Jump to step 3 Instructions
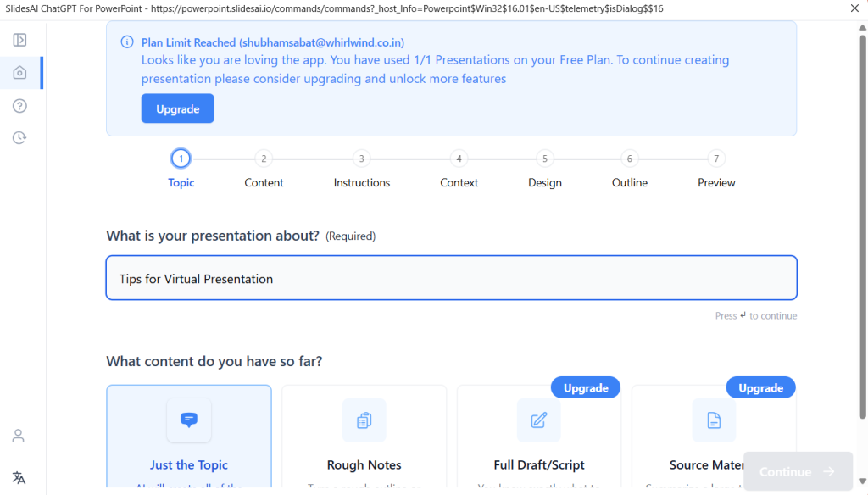 tap(362, 159)
